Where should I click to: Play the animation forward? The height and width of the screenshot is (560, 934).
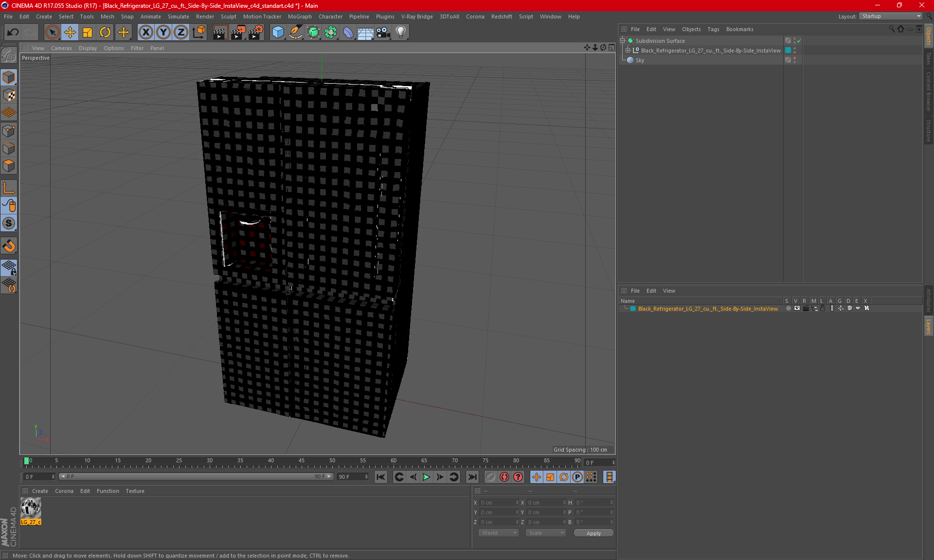pyautogui.click(x=426, y=477)
